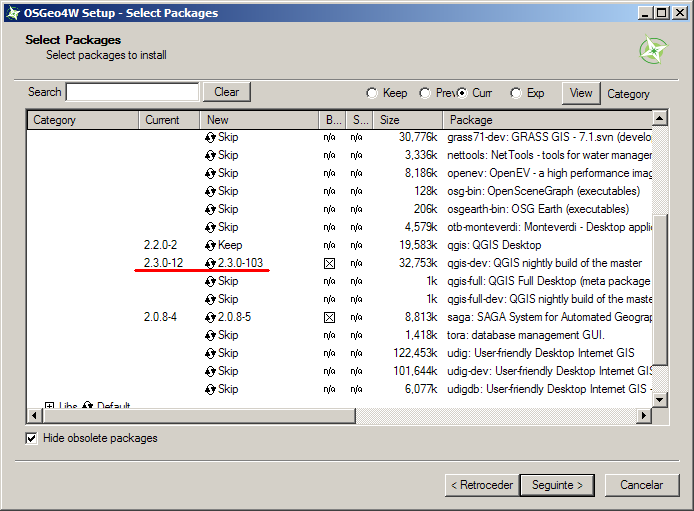Click the 101,644k size value
The image size is (694, 511).
point(415,371)
